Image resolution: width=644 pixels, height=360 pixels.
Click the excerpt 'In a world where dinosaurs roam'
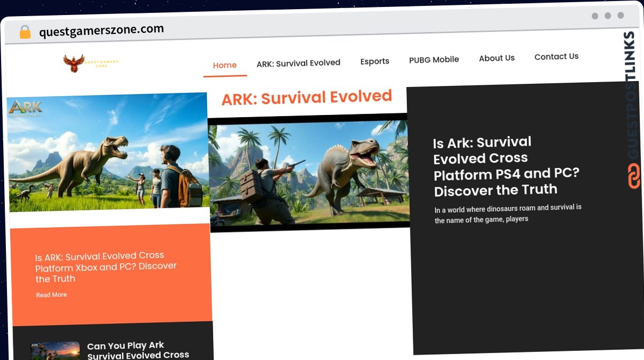pyautogui.click(x=508, y=213)
